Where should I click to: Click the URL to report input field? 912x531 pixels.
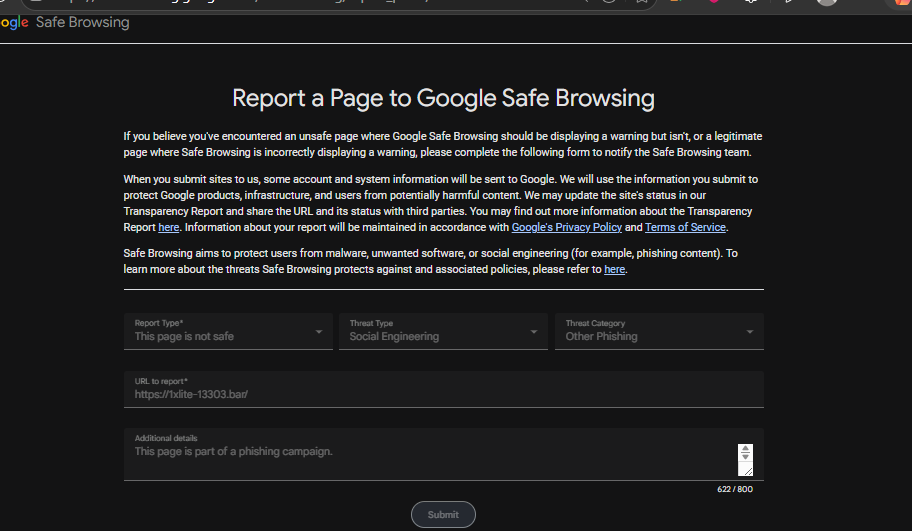[x=443, y=389]
